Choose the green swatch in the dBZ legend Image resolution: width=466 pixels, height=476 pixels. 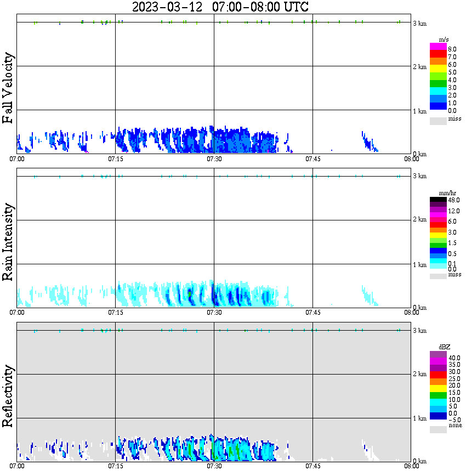(x=438, y=395)
